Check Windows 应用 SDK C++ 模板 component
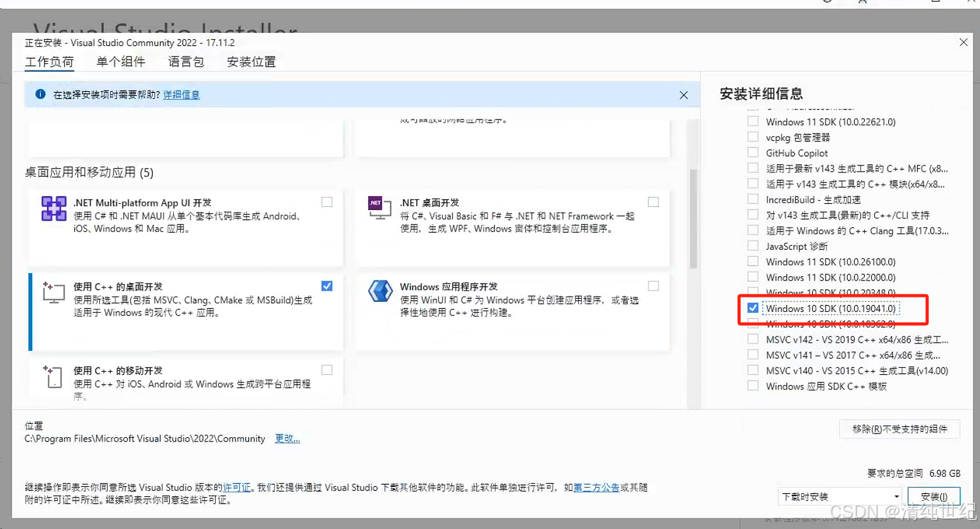Image resolution: width=980 pixels, height=529 pixels. pos(753,386)
